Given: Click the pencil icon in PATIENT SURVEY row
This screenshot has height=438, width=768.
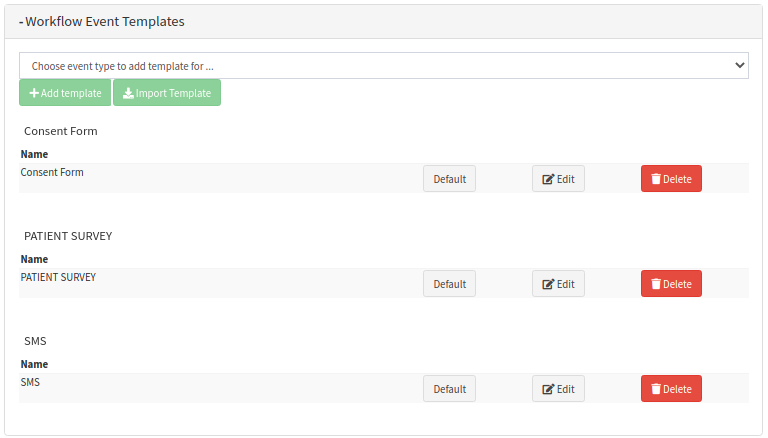Looking at the screenshot, I should click(x=548, y=284).
